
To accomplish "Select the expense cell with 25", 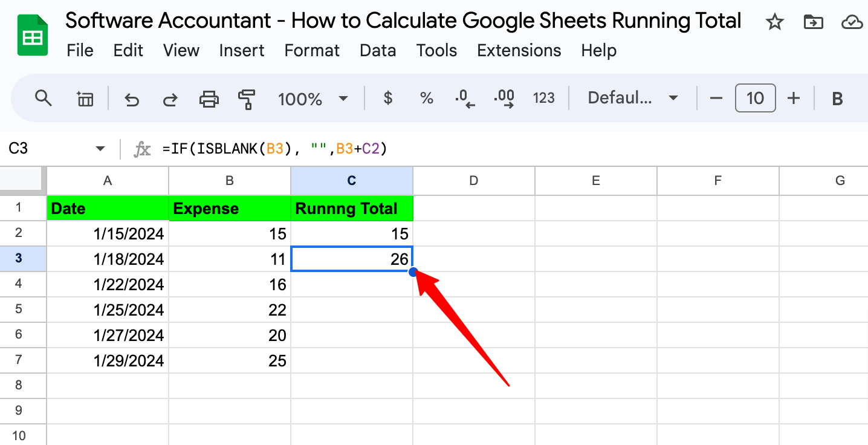I will point(230,360).
